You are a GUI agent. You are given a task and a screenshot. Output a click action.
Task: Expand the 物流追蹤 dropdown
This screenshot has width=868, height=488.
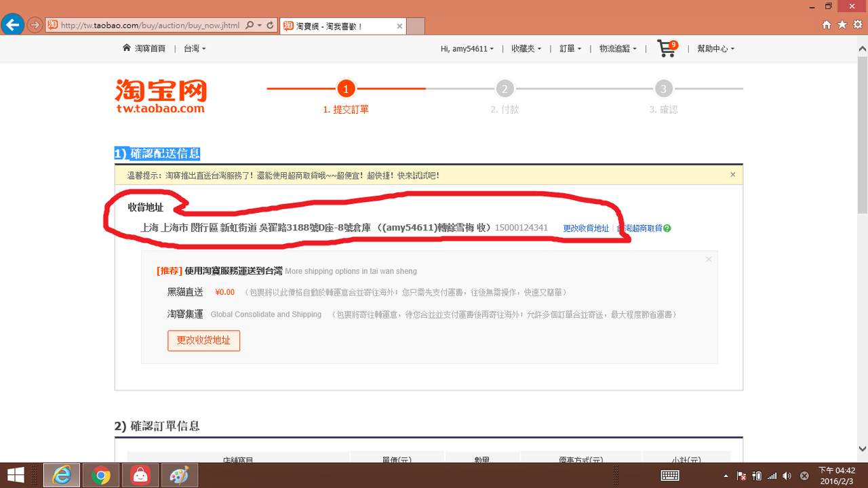[x=618, y=49]
